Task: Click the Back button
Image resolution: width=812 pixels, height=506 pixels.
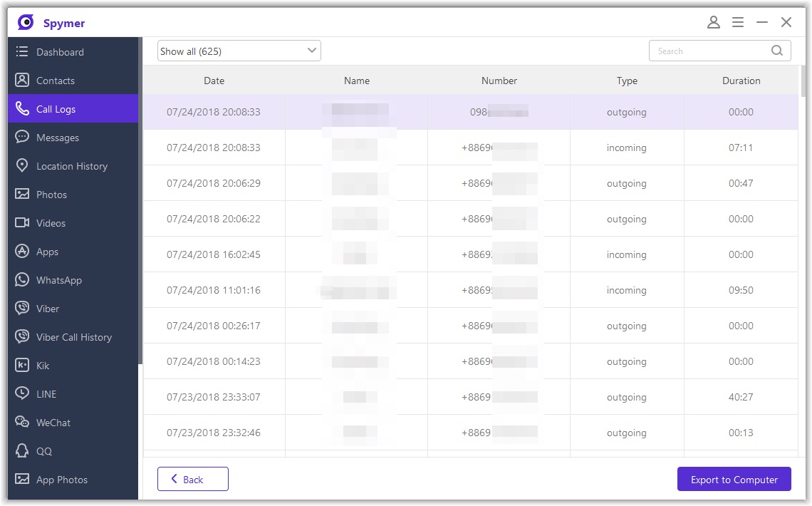Action: click(x=192, y=479)
